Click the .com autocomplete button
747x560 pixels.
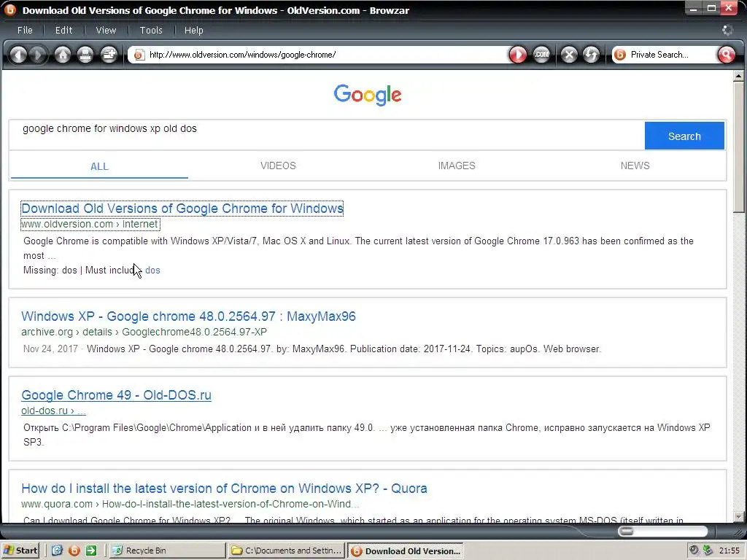(x=541, y=55)
